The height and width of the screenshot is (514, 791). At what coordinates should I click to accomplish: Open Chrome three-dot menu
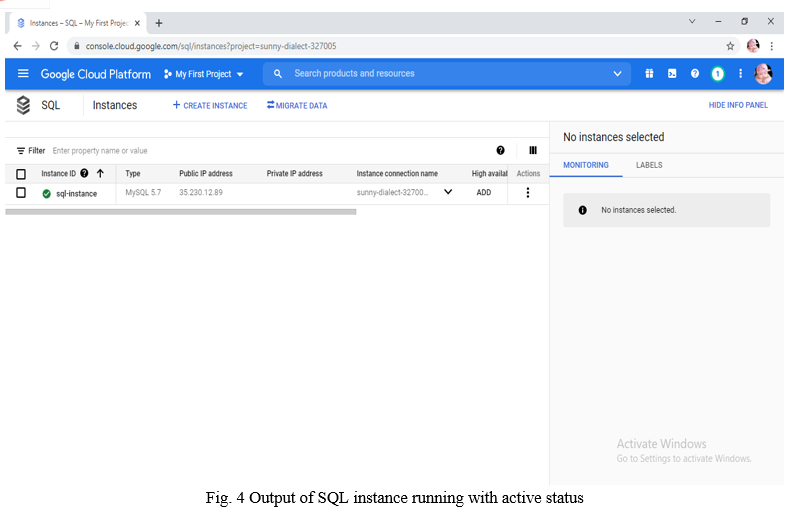click(771, 46)
